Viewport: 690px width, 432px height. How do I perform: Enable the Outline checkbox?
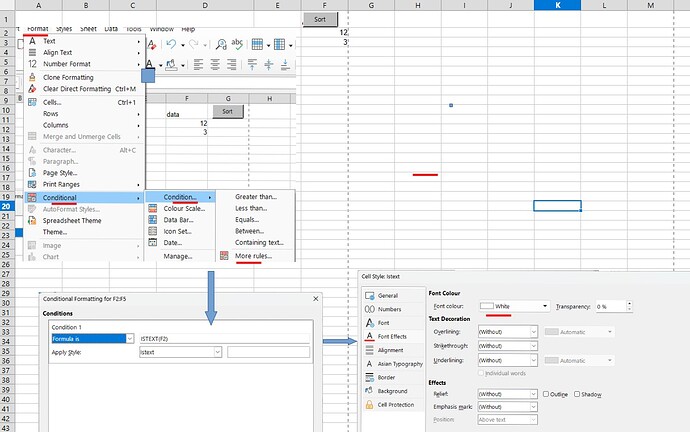tap(546, 394)
